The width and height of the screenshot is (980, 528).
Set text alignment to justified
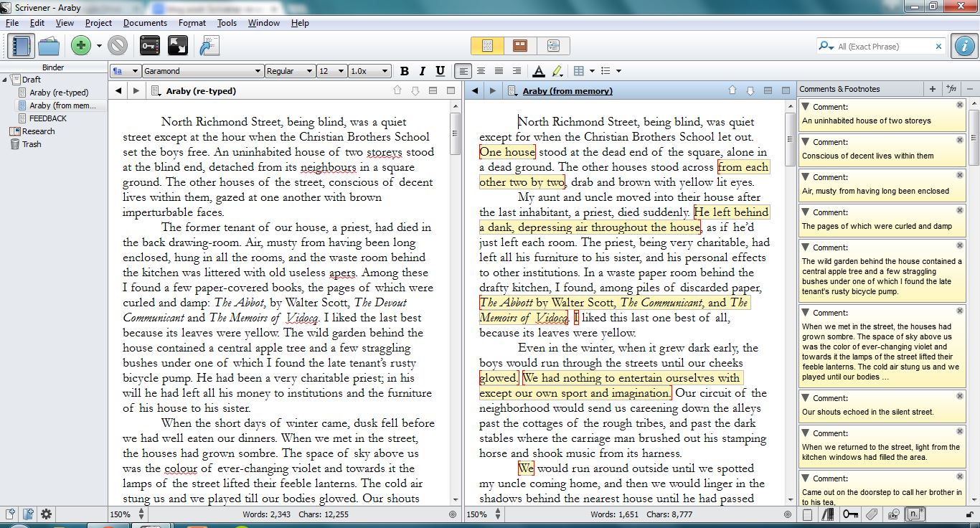499,71
